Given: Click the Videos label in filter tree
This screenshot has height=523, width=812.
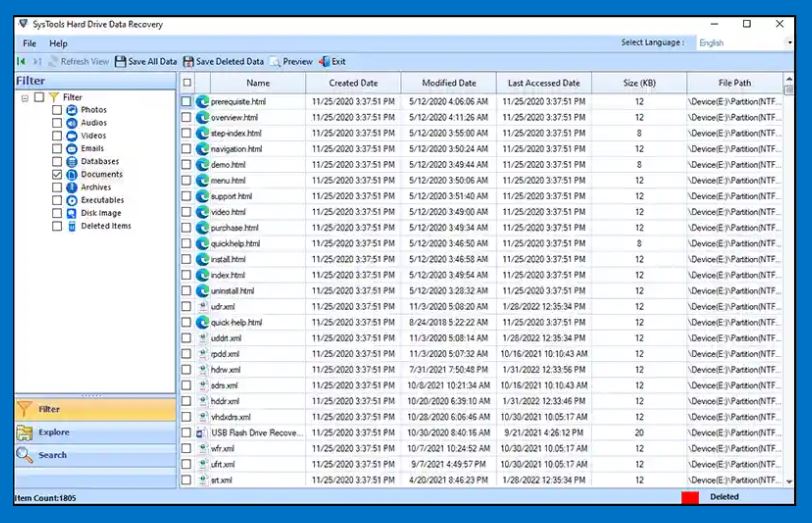Looking at the screenshot, I should (x=93, y=136).
